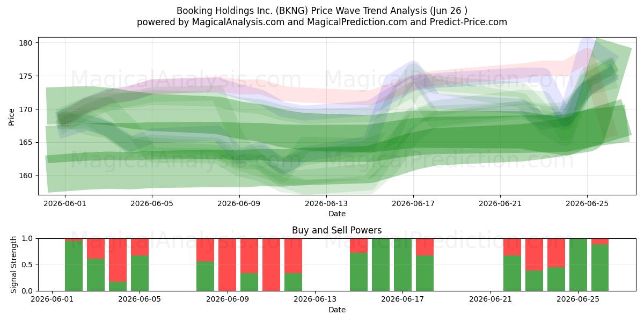Image resolution: width=644 pixels, height=322 pixels.
Task: Click the all-green signal bar for 2026-06-17
Action: 403,265
